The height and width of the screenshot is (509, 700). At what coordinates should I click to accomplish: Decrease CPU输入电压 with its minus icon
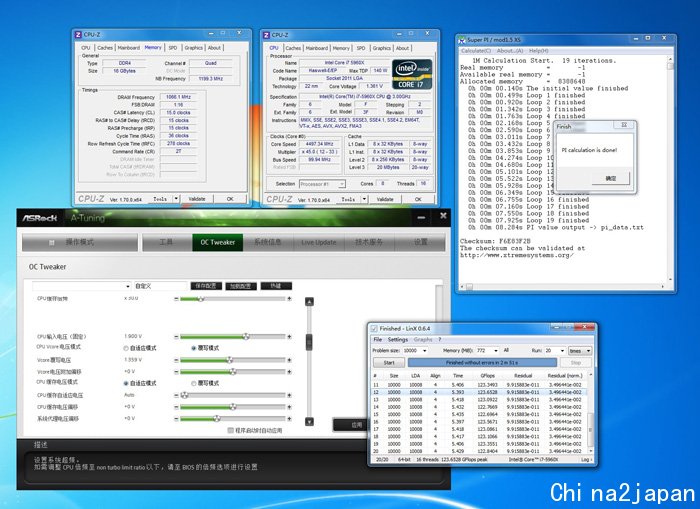coord(176,337)
